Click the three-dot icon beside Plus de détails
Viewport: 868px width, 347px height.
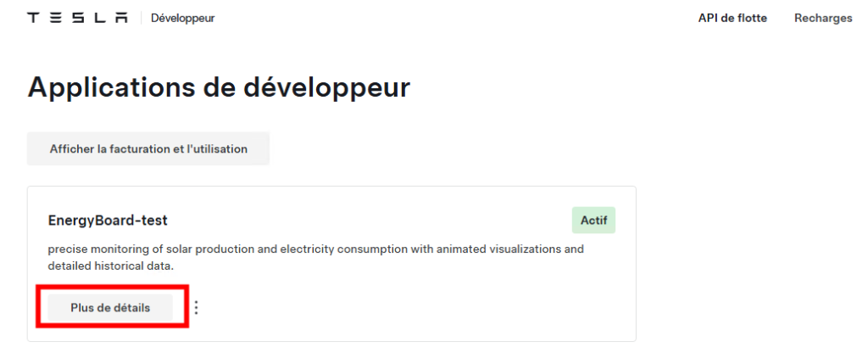(x=196, y=308)
